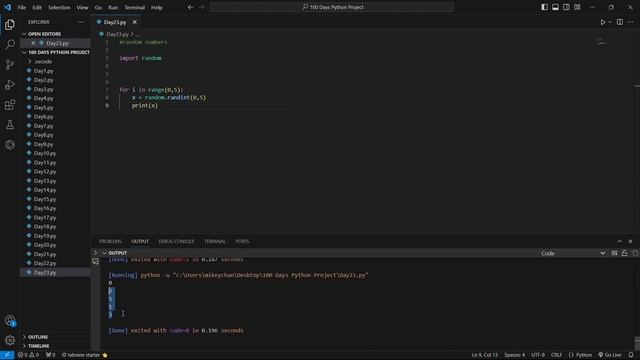Toggle primary side bar layout icon
Image resolution: width=640 pixels, height=360 pixels.
point(544,7)
